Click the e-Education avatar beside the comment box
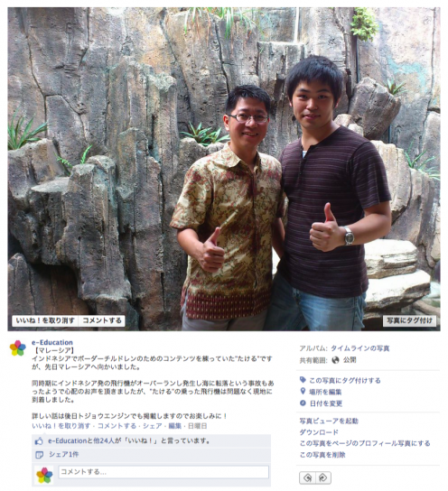 44,475
